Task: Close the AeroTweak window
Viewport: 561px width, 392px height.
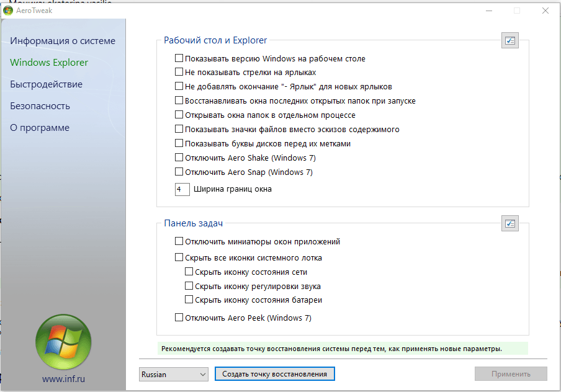Action: pos(545,11)
